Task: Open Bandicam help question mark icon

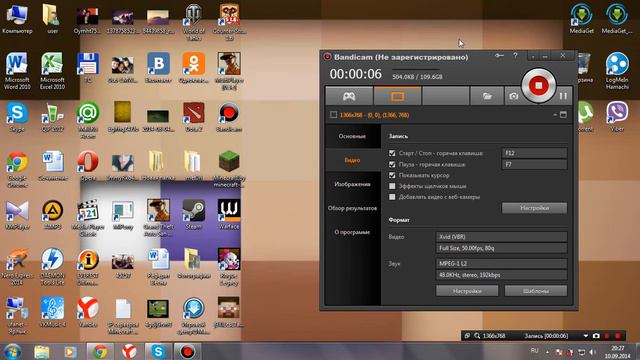Action: click(x=516, y=56)
